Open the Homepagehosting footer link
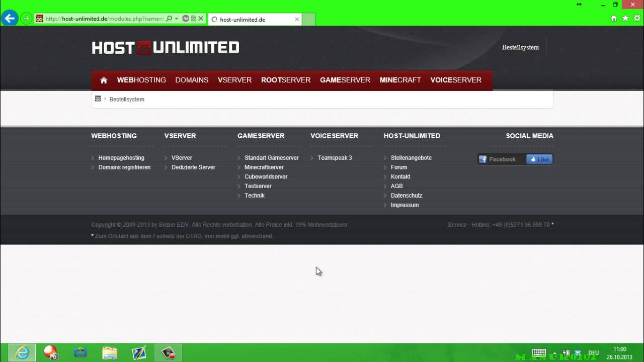Screen dimensions: 644x362 121,158
